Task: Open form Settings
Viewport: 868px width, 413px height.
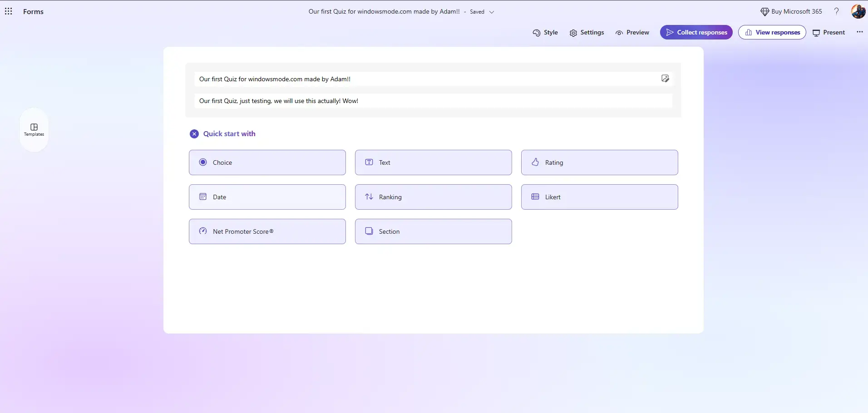Action: point(587,33)
